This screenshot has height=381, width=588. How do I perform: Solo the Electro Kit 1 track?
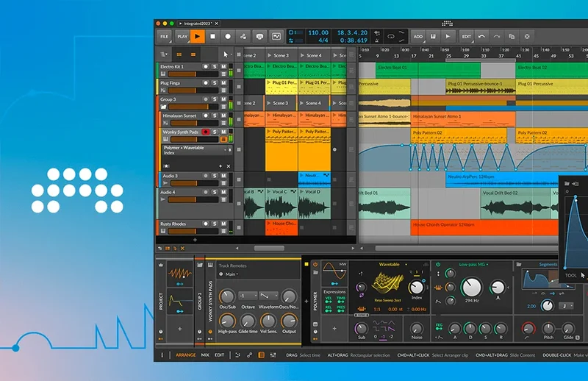215,66
